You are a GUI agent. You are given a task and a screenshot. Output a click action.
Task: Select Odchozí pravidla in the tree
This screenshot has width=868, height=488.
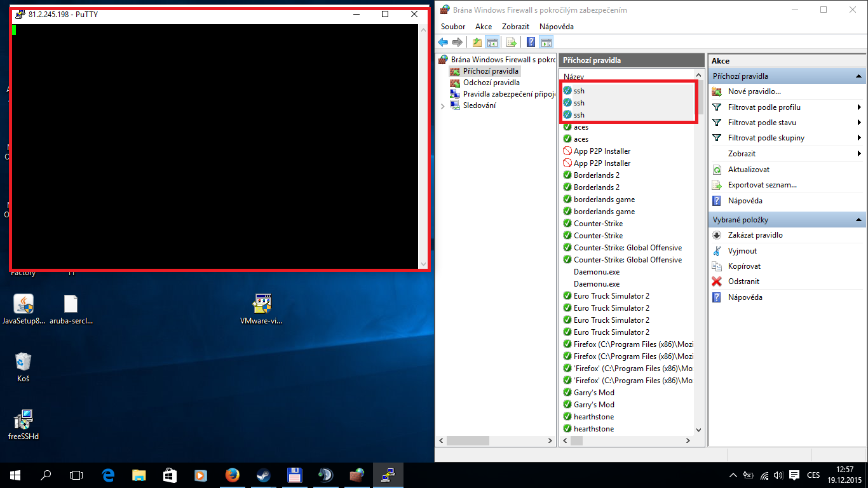pos(491,83)
